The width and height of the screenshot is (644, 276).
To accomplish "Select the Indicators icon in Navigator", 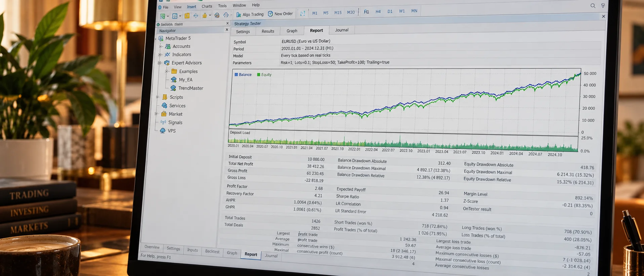I will tap(167, 54).
